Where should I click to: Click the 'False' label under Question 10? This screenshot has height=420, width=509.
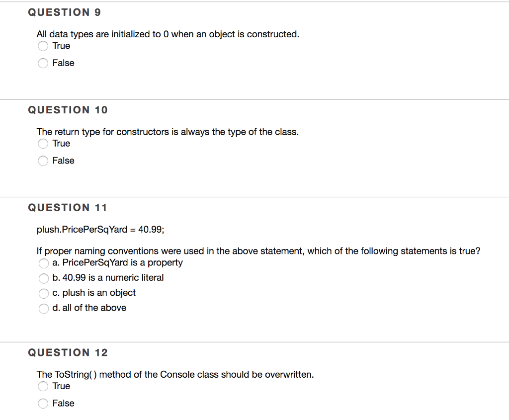63,161
